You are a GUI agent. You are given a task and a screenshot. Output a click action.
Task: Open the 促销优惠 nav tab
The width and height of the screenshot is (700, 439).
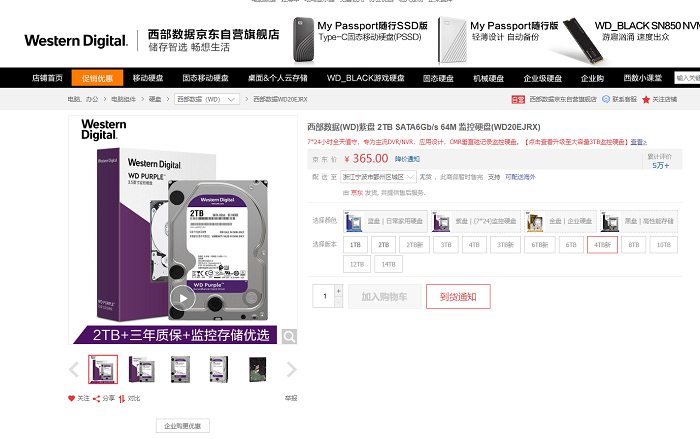point(97,78)
